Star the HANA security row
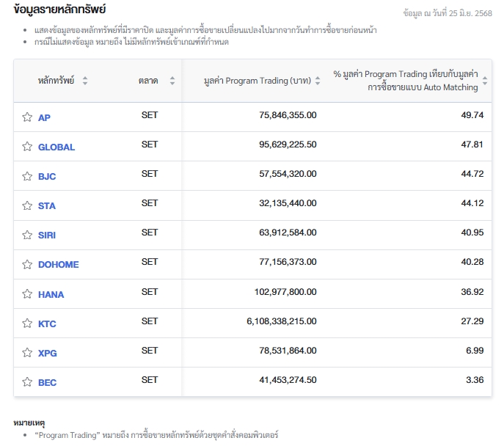The height and width of the screenshot is (446, 504). point(27,294)
